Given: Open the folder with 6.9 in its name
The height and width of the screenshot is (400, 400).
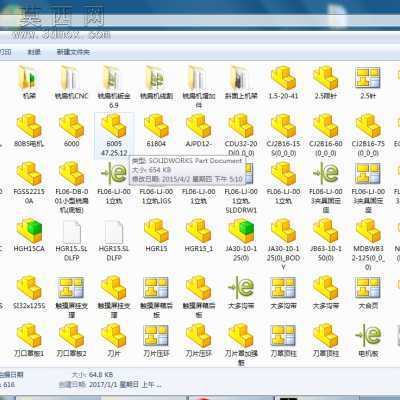Looking at the screenshot, I should pyautogui.click(x=114, y=87).
